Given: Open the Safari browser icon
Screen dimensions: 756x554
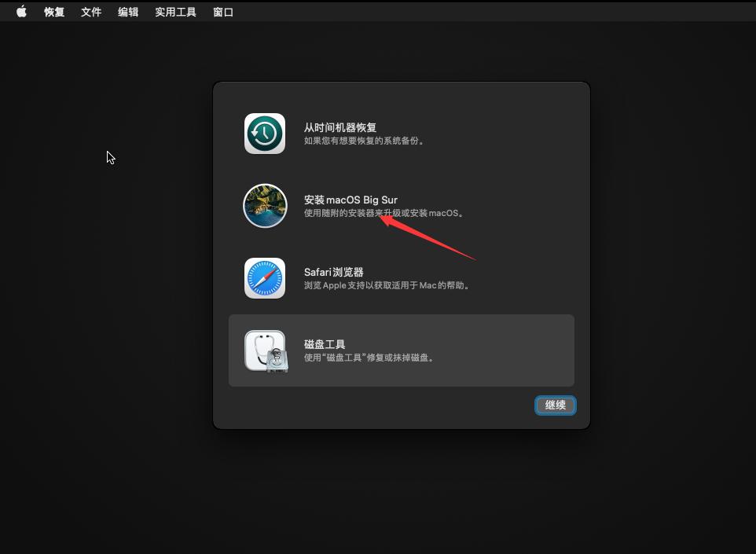Looking at the screenshot, I should (265, 278).
